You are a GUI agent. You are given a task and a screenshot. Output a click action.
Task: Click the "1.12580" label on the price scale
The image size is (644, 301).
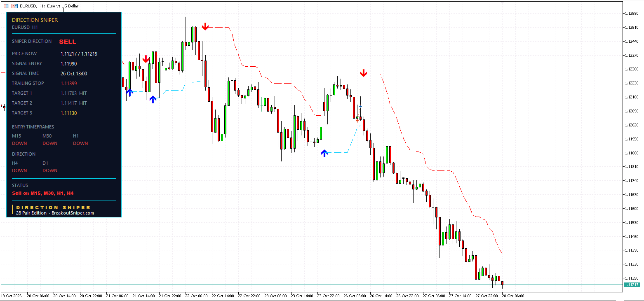point(632,14)
